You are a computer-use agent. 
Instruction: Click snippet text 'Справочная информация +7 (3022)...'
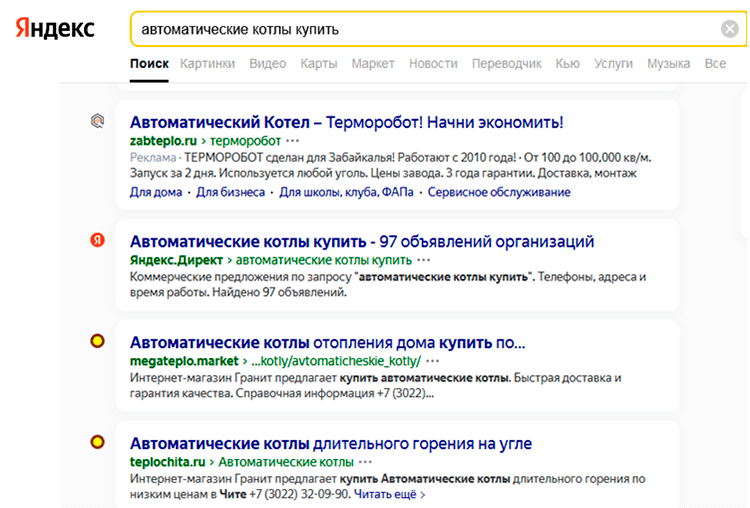335,393
